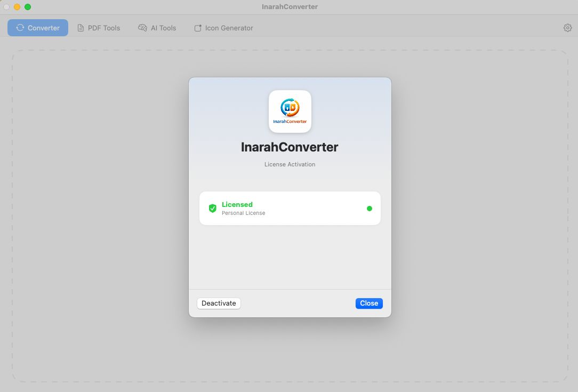Click the 'Personal License' subtitle text
The image size is (578, 392).
coord(243,213)
